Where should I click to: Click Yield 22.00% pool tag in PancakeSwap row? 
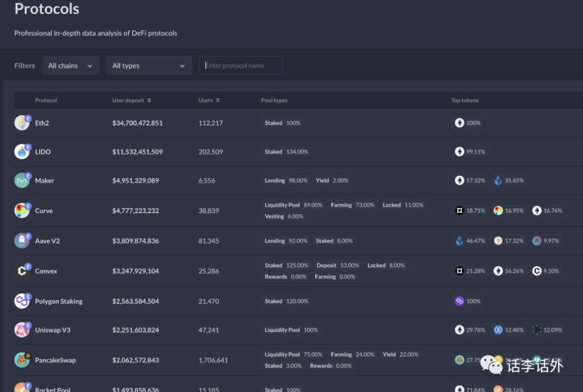tap(401, 354)
